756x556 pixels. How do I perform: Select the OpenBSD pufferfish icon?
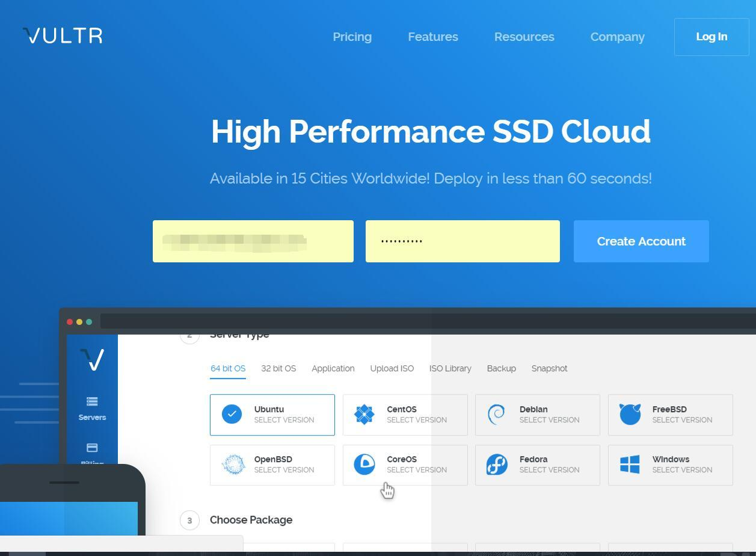233,465
